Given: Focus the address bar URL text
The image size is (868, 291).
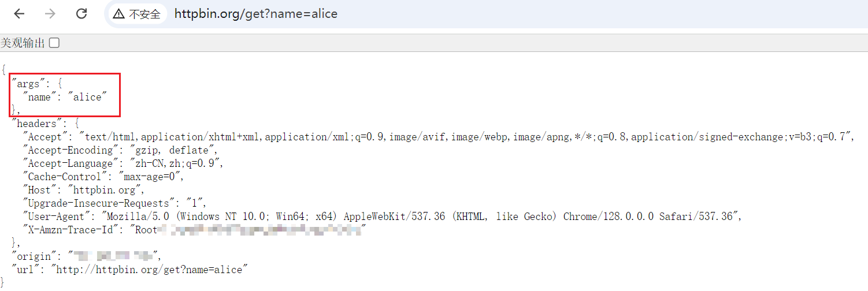Looking at the screenshot, I should point(255,14).
